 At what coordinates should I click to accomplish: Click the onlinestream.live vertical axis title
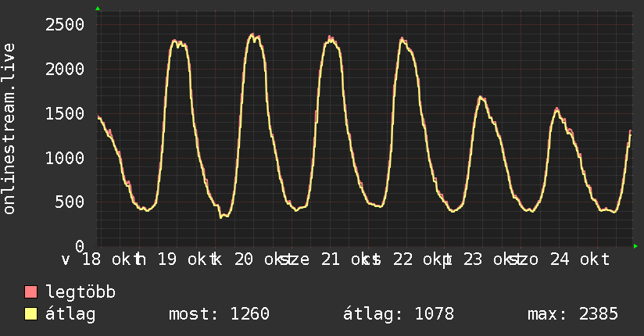9,129
